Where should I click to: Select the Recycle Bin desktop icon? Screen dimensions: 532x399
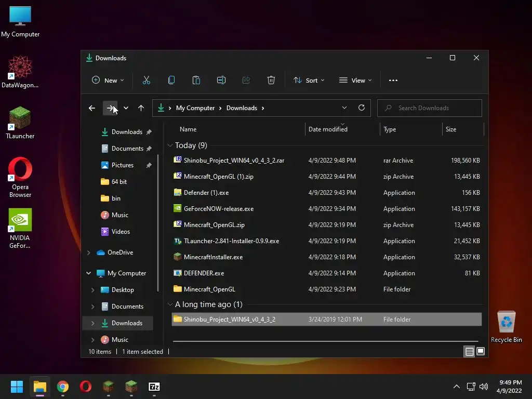tap(506, 327)
